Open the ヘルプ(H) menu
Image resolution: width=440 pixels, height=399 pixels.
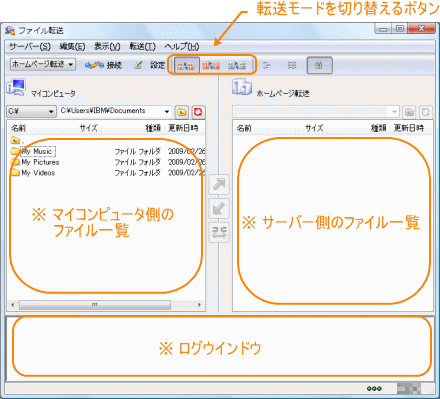click(182, 47)
